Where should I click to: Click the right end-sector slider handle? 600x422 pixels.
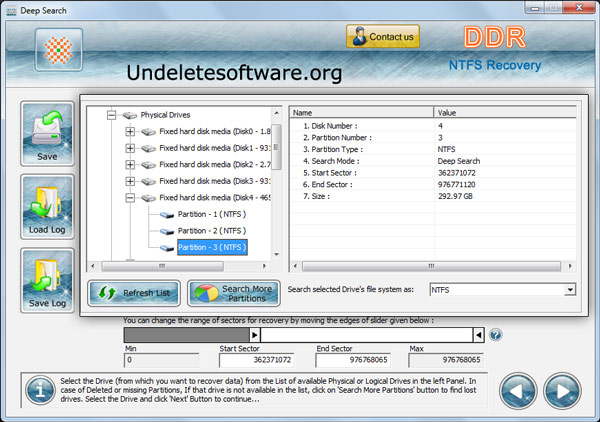coord(478,335)
